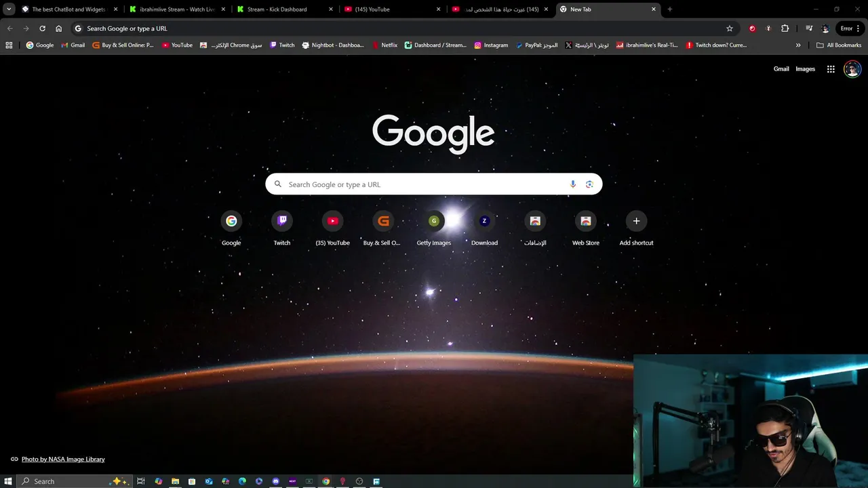Image resolution: width=868 pixels, height=488 pixels.
Task: Open the Apps grid in bookmarks bar
Action: point(9,45)
